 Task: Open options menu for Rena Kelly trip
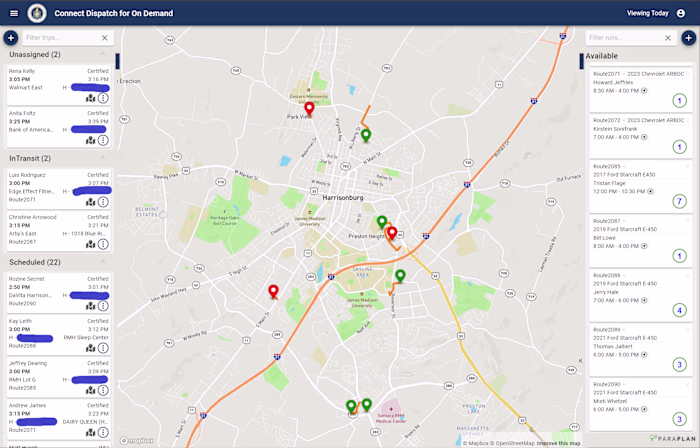[x=103, y=98]
